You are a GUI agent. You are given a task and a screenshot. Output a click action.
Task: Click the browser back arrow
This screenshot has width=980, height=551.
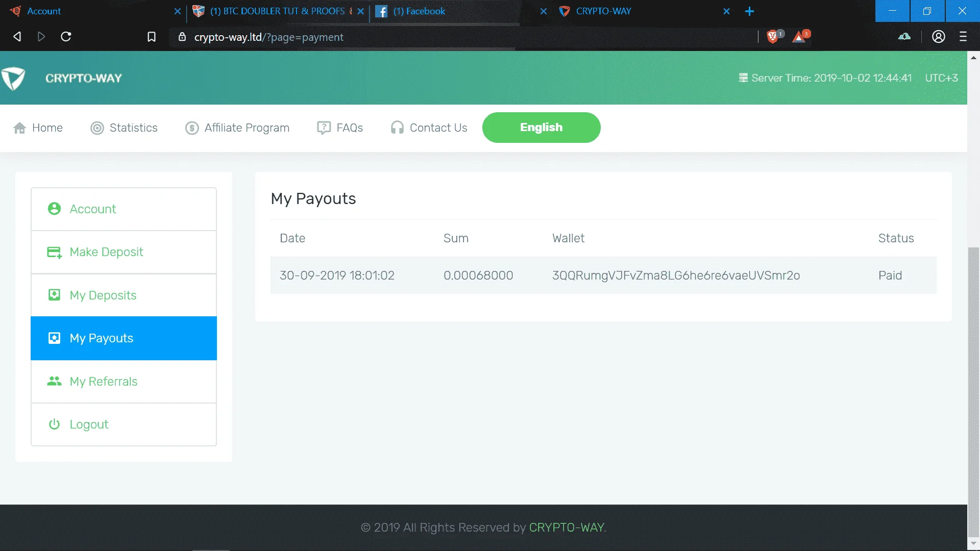pos(17,37)
